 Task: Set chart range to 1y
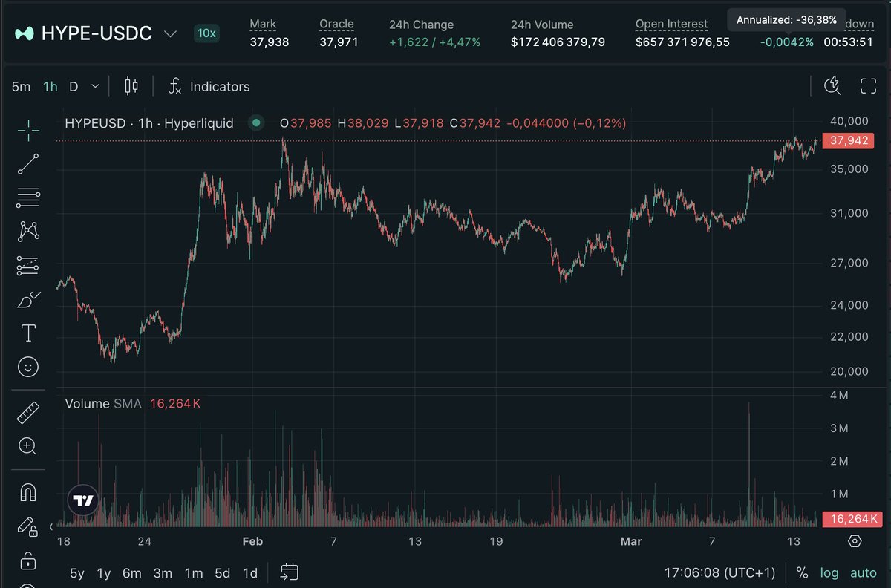104,572
